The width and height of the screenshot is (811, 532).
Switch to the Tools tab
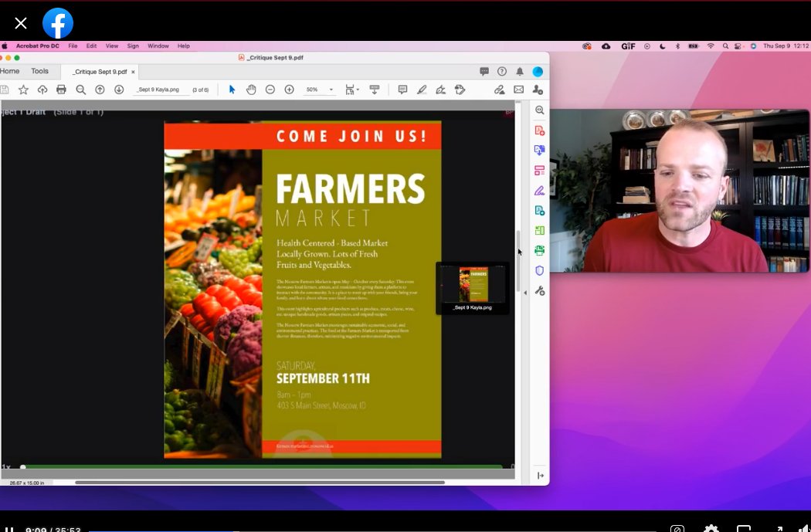point(40,70)
